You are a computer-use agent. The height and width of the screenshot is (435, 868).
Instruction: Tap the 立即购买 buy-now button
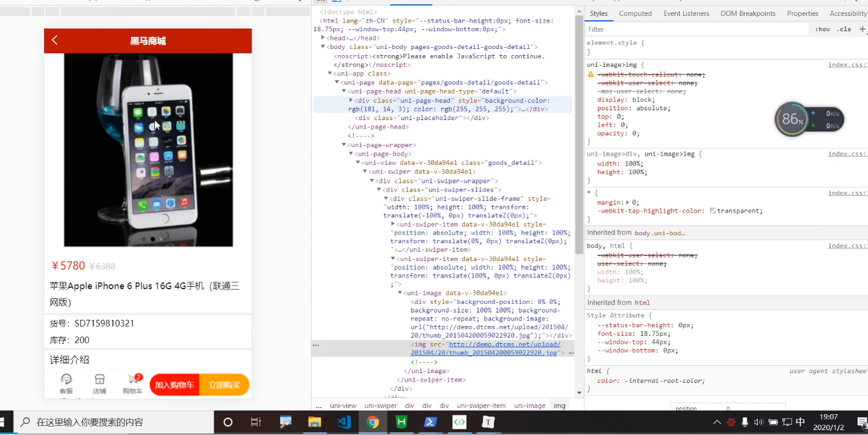point(224,385)
